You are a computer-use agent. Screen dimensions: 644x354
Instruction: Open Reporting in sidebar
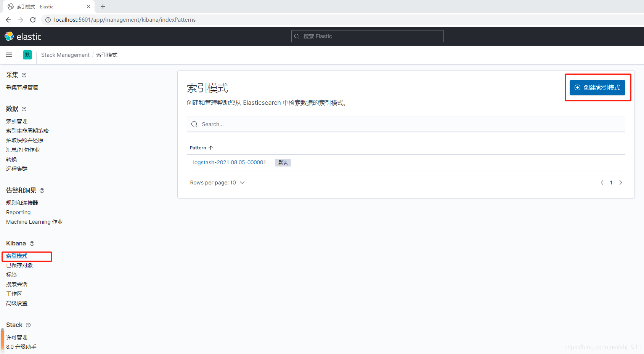(18, 212)
